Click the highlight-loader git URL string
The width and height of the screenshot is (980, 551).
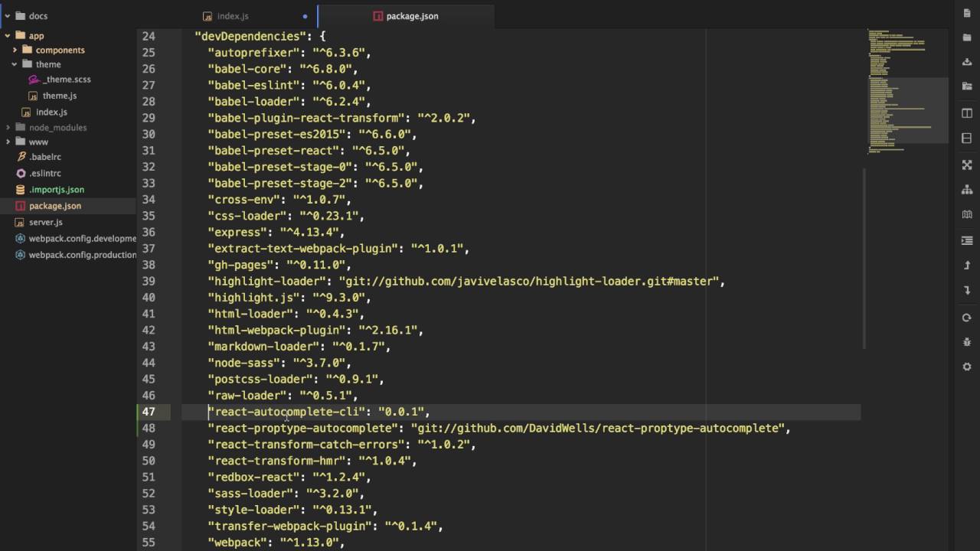pos(529,281)
